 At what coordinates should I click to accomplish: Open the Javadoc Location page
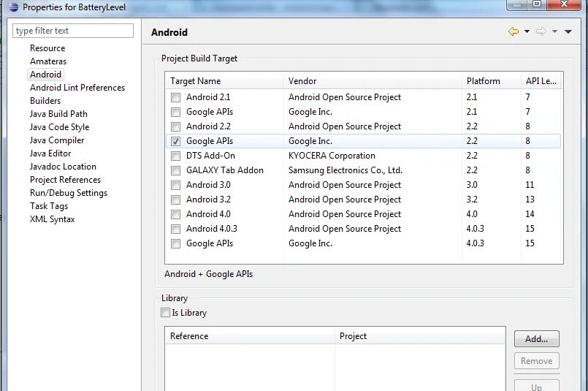point(63,166)
